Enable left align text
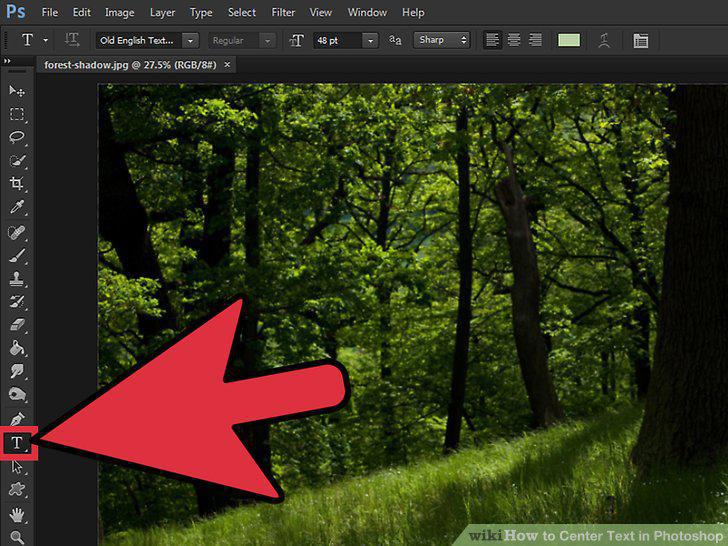Image resolution: width=728 pixels, height=546 pixels. [x=492, y=40]
